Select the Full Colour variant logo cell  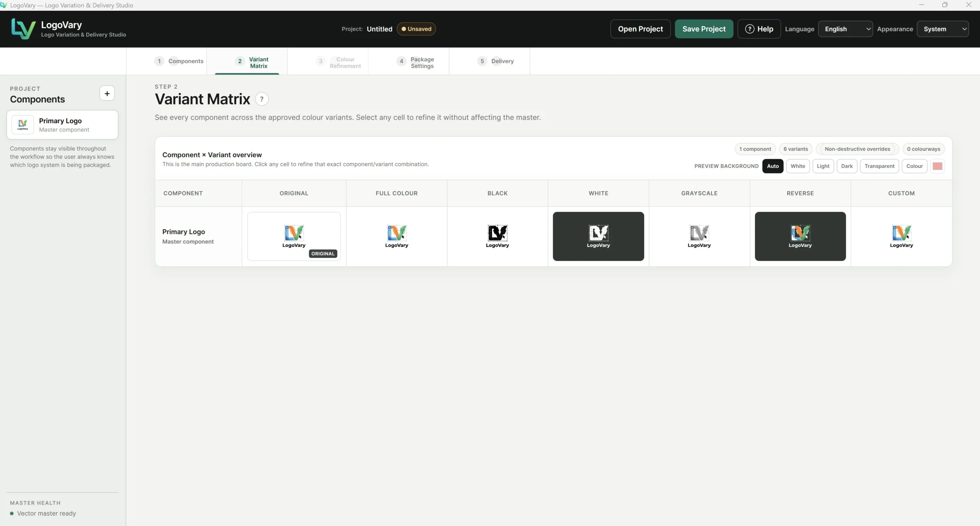[397, 236]
